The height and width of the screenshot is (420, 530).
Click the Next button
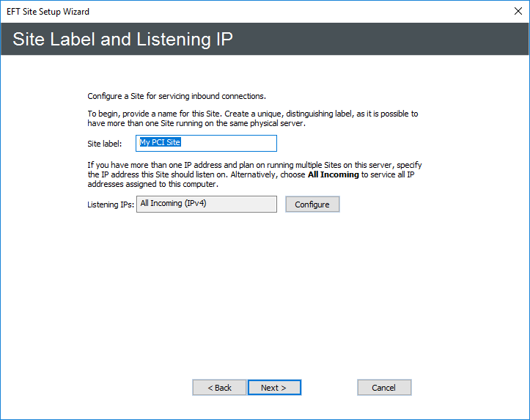click(x=274, y=388)
